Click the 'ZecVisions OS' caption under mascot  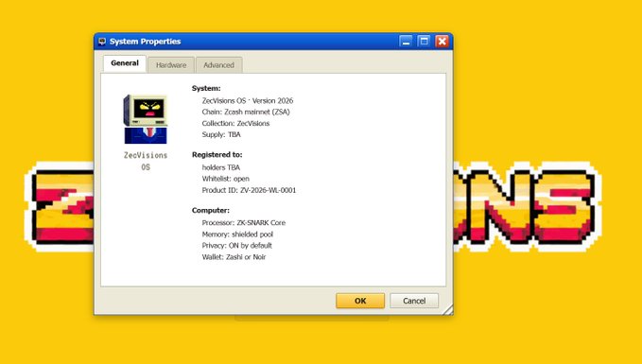(146, 161)
